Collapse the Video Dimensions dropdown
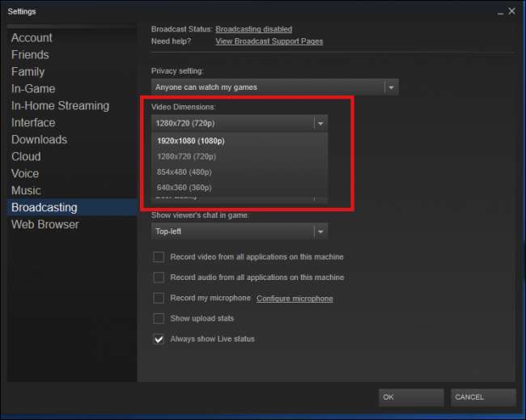The image size is (526, 420). click(x=240, y=123)
